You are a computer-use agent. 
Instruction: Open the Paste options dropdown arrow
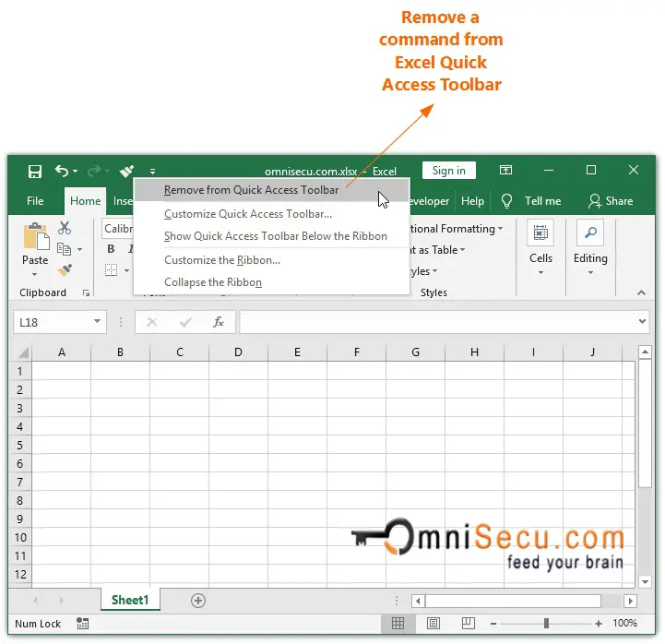(x=35, y=275)
